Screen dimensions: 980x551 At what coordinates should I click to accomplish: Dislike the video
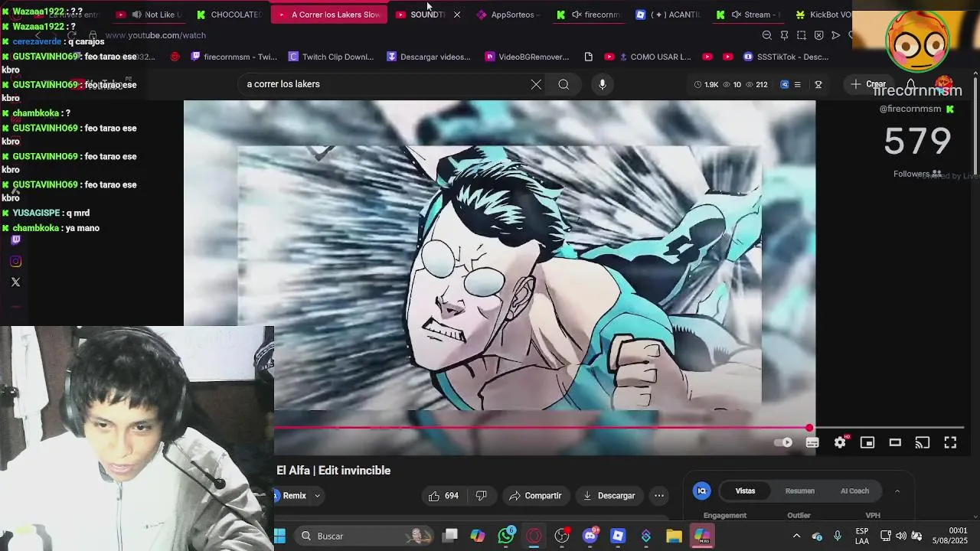pyautogui.click(x=481, y=496)
